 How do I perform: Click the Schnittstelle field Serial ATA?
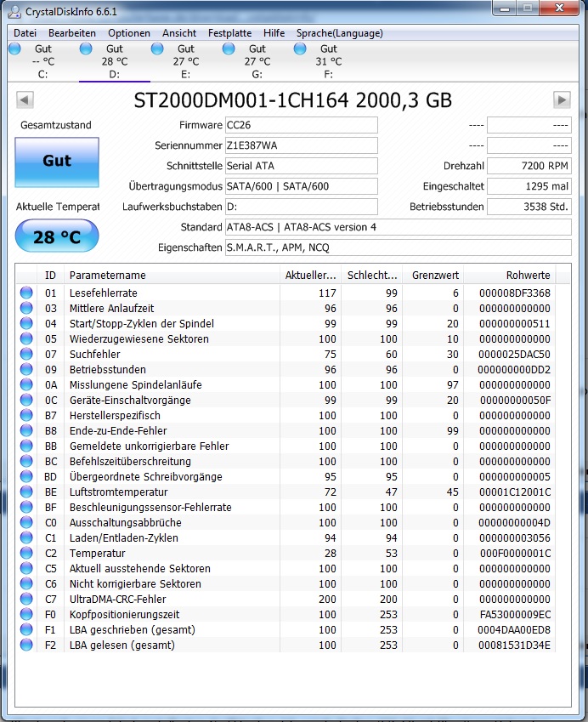[x=302, y=166]
